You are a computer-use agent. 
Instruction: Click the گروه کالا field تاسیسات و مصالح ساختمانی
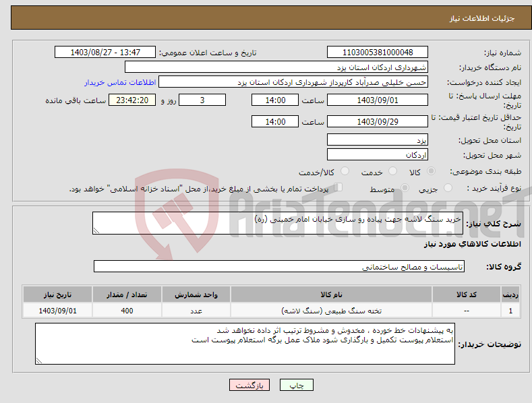tap(279, 266)
